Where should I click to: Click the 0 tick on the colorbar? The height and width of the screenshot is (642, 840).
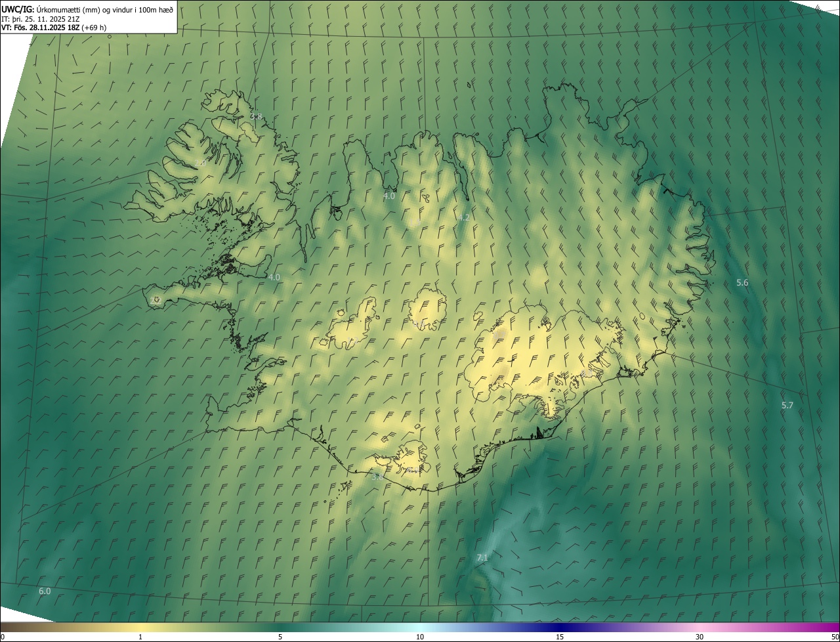click(2, 637)
